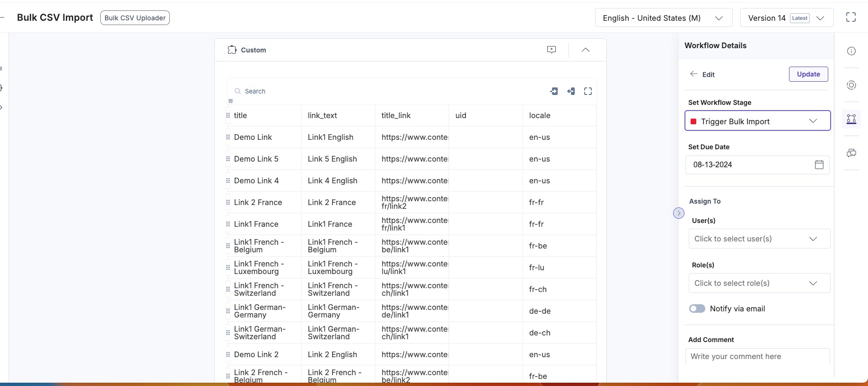The image size is (868, 386).
Task: Open the discussion comments sidebar icon
Action: tap(851, 153)
